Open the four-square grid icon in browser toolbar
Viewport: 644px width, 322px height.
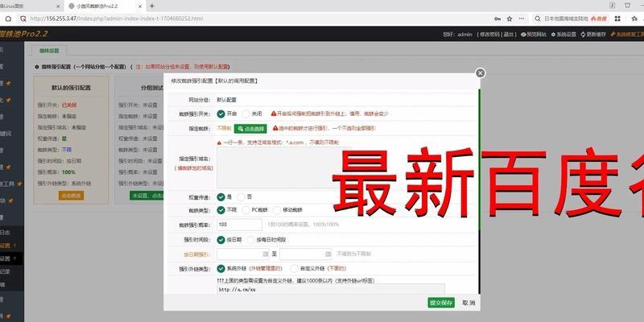[617, 19]
